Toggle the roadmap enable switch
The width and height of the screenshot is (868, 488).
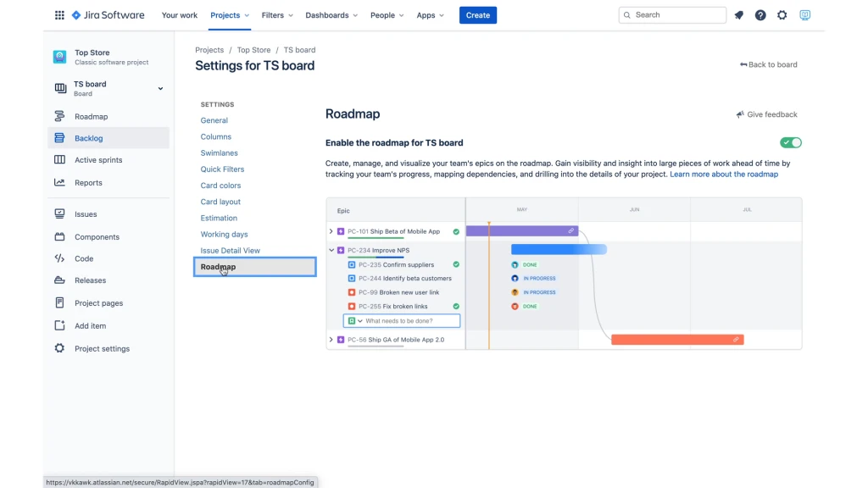click(x=791, y=142)
